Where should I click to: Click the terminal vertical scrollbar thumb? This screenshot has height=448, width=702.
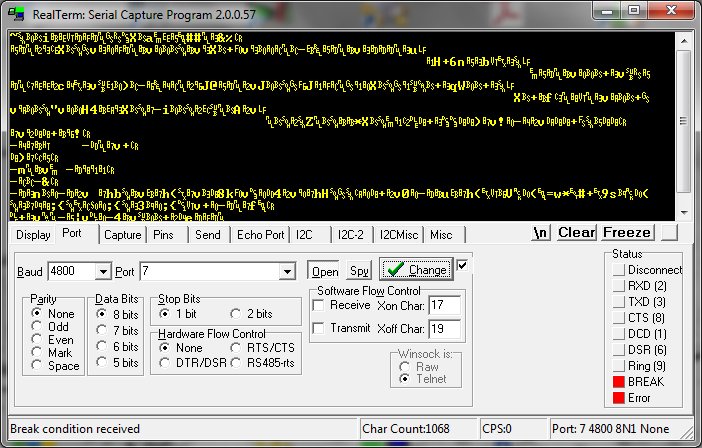tap(683, 121)
